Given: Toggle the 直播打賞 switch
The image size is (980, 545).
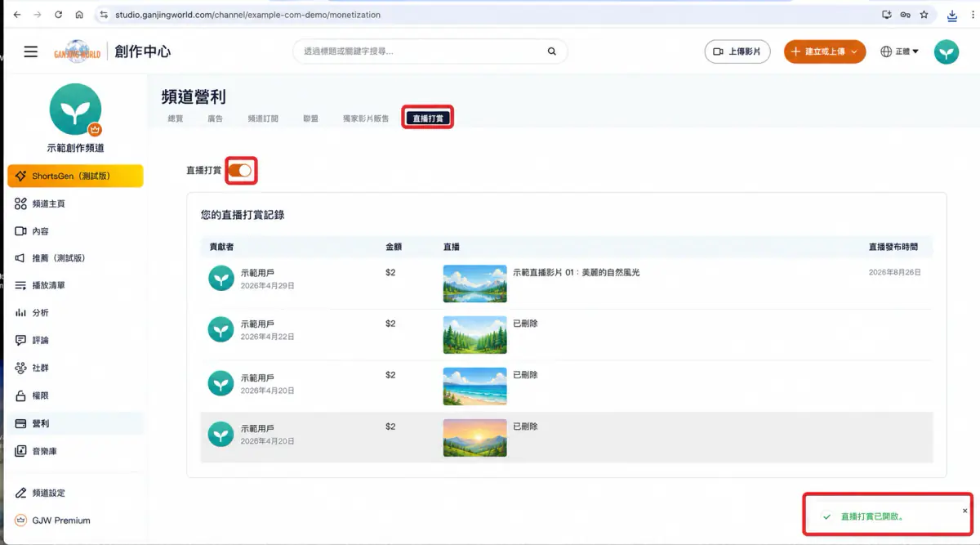Looking at the screenshot, I should [x=241, y=170].
